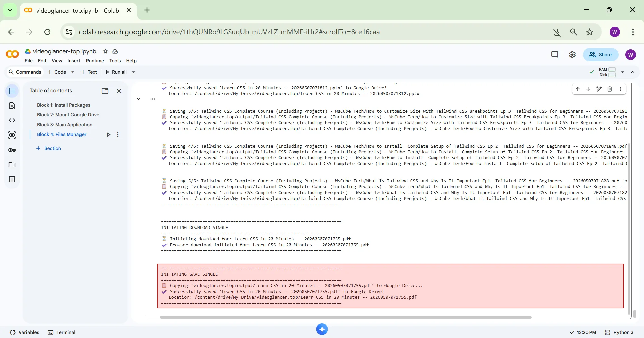Image resolution: width=644 pixels, height=338 pixels.
Task: Open Gemini AI sparkle button
Action: (x=322, y=329)
